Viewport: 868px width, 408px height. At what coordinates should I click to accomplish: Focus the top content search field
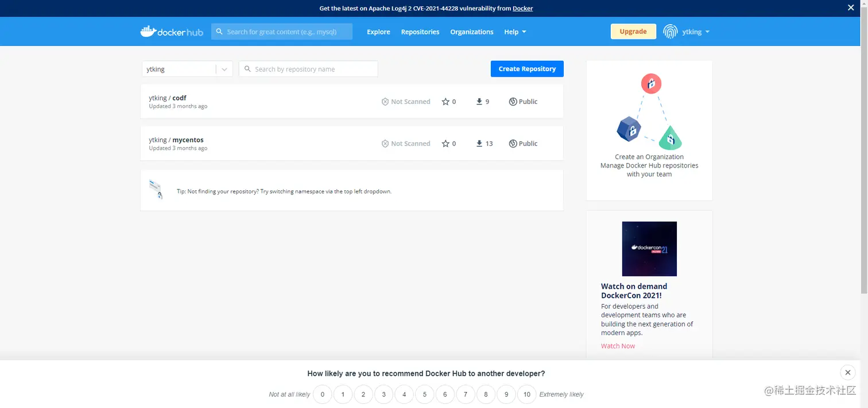(x=282, y=32)
